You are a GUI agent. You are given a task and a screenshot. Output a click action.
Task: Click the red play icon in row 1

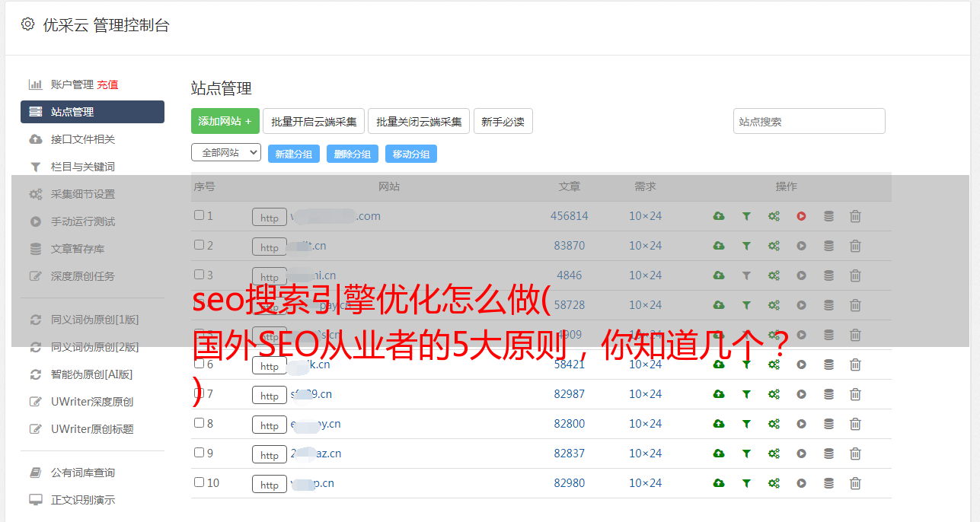(x=801, y=216)
